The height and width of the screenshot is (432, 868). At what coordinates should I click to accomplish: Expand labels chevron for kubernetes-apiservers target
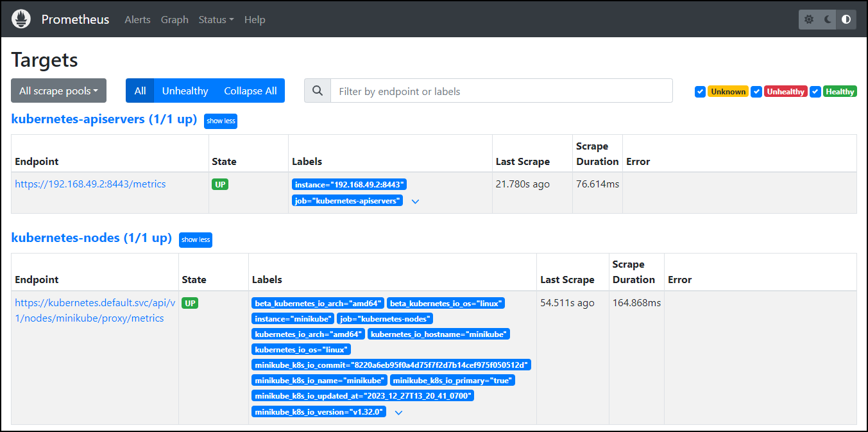point(415,202)
